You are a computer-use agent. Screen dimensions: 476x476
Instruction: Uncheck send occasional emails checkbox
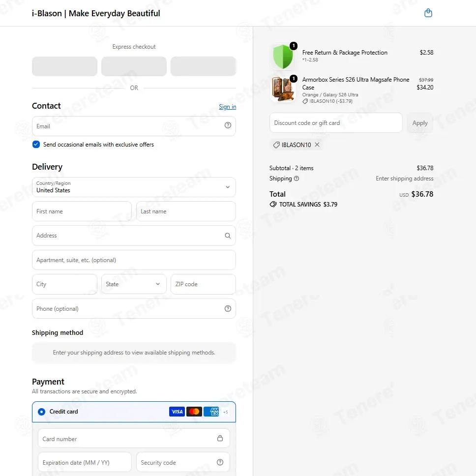(x=36, y=145)
